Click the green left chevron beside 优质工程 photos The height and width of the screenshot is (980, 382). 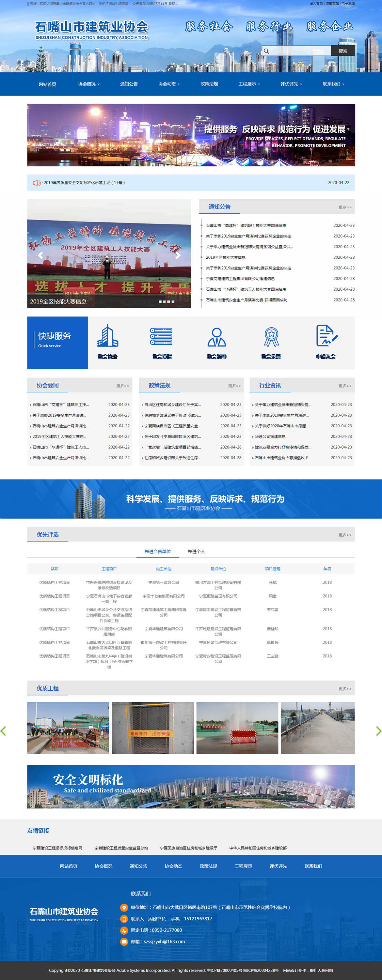tap(3, 730)
